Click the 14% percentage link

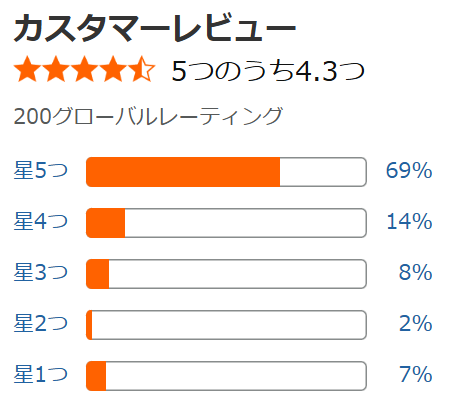pos(409,221)
